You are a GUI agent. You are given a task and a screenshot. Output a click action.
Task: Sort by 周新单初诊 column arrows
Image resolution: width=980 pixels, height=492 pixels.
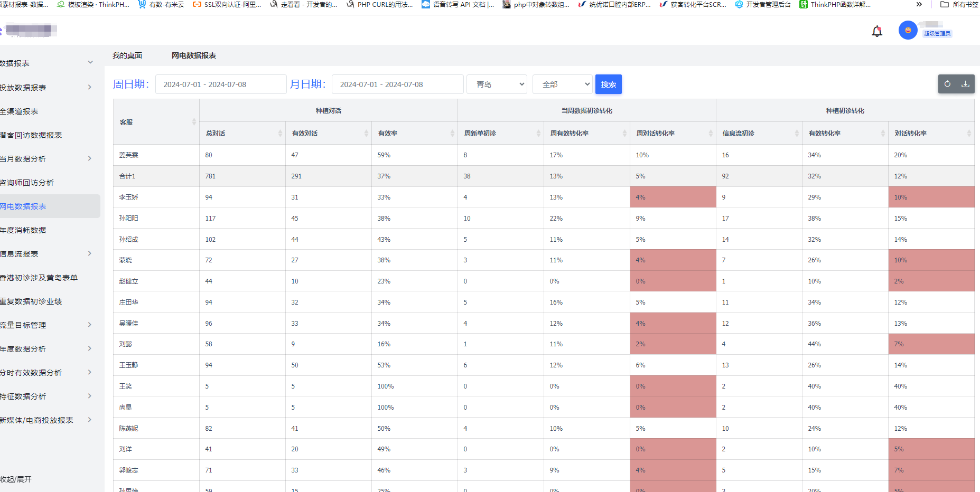[538, 134]
